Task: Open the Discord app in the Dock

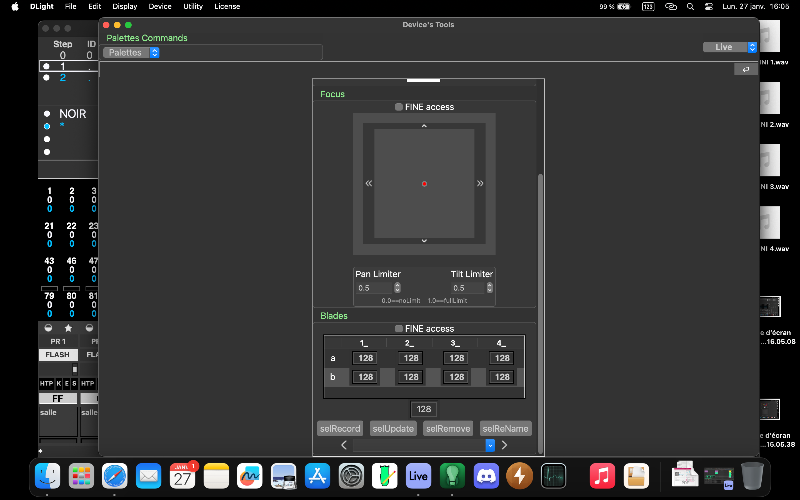Action: [x=487, y=475]
